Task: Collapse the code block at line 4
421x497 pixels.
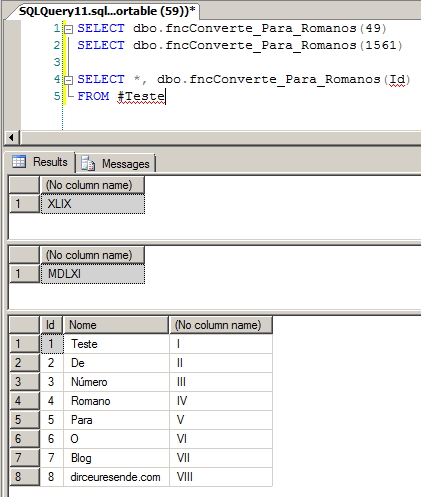Action: click(68, 80)
